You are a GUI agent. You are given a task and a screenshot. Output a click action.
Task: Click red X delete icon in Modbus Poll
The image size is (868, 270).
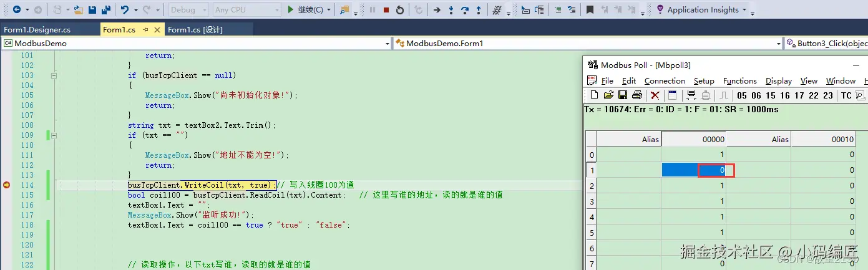(655, 95)
